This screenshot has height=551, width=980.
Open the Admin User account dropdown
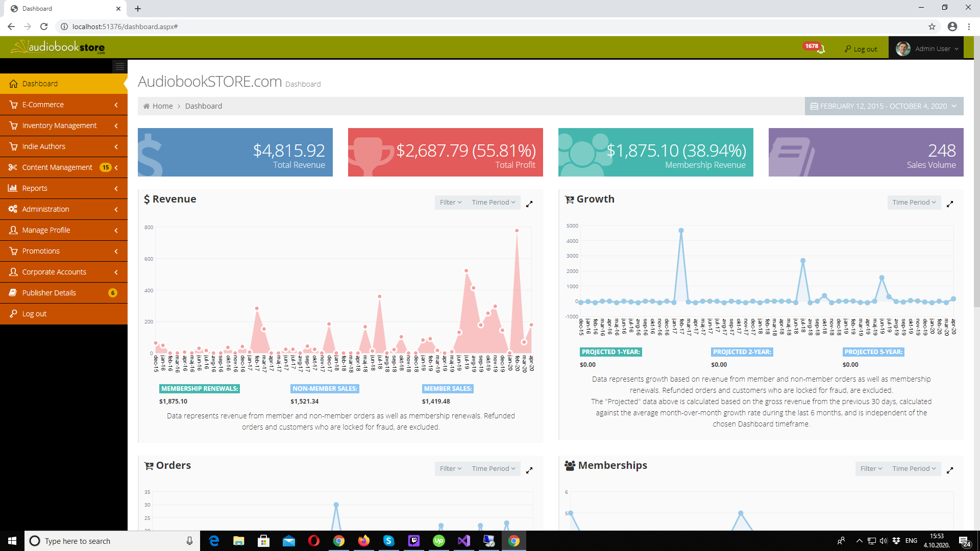926,48
